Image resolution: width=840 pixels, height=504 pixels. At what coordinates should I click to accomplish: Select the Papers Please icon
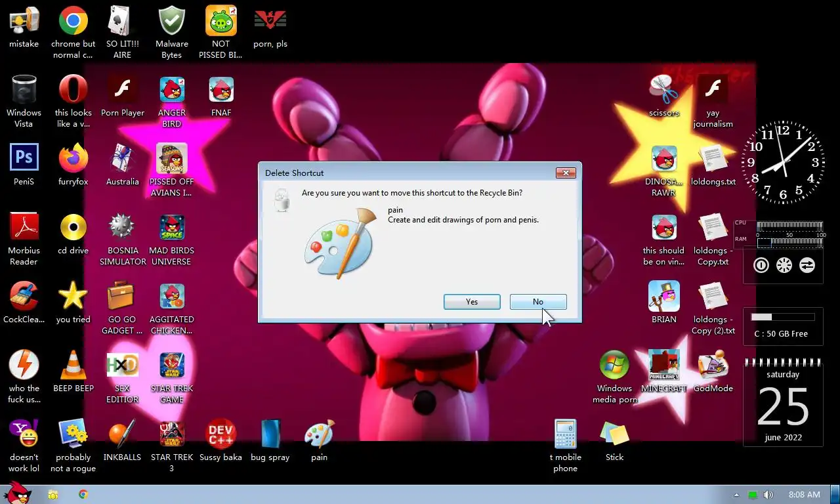pyautogui.click(x=270, y=28)
